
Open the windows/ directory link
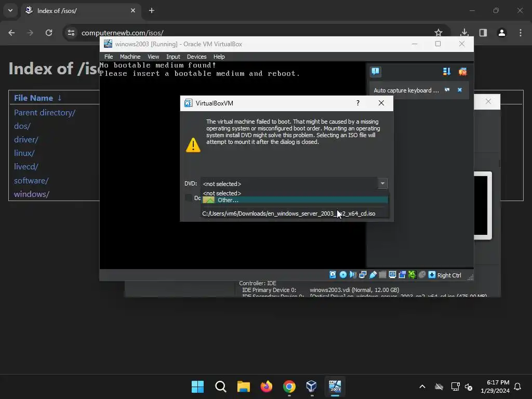coord(32,194)
